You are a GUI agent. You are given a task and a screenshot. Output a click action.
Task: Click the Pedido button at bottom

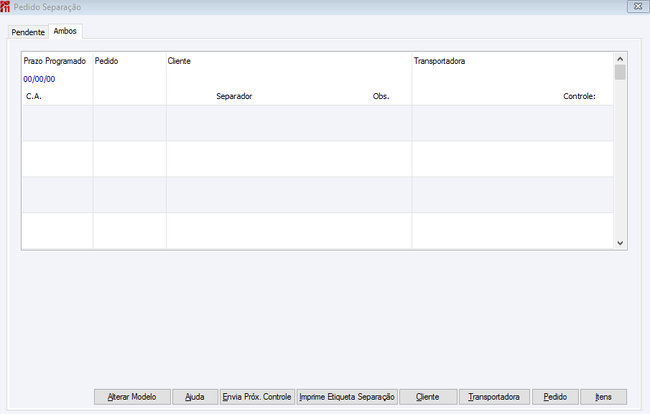coord(555,397)
